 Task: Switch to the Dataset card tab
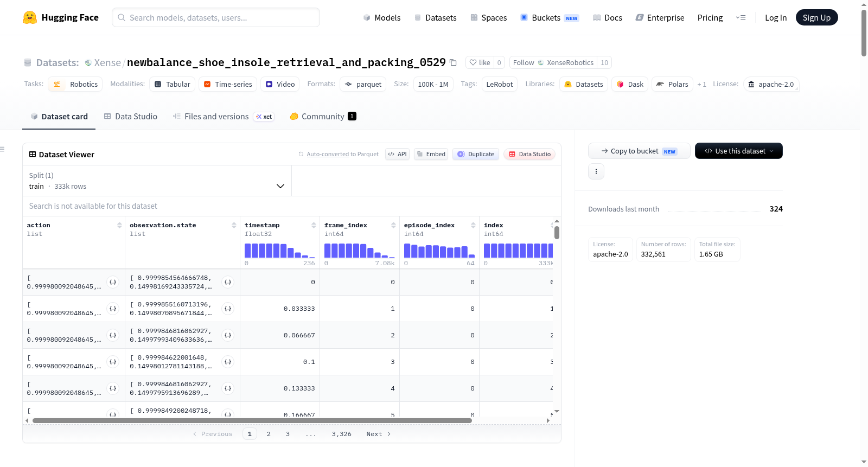pos(59,117)
